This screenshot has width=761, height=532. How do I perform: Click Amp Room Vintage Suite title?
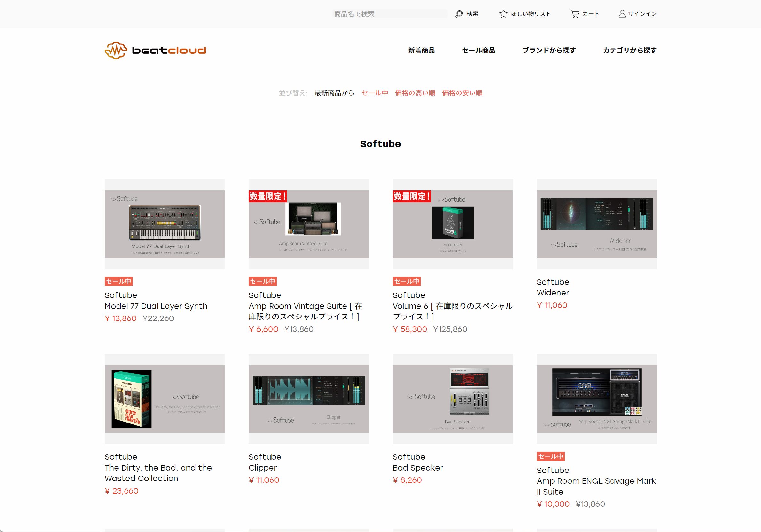tap(305, 311)
